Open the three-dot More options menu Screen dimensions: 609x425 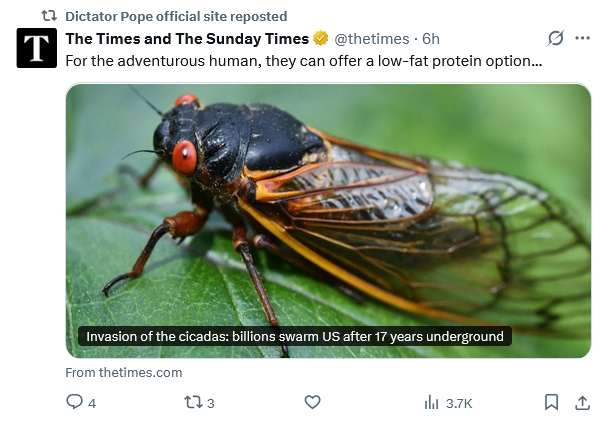[x=582, y=38]
